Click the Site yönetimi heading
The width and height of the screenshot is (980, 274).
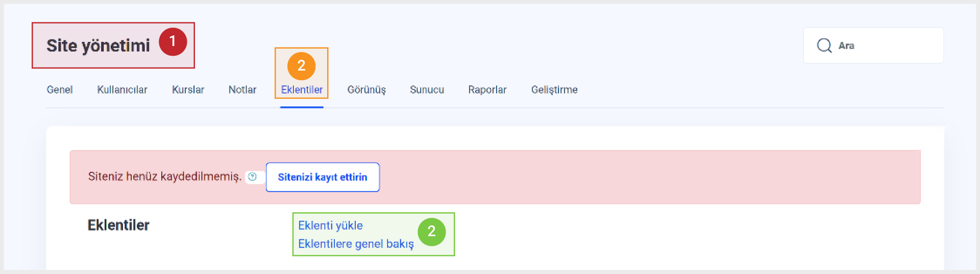coord(98,45)
